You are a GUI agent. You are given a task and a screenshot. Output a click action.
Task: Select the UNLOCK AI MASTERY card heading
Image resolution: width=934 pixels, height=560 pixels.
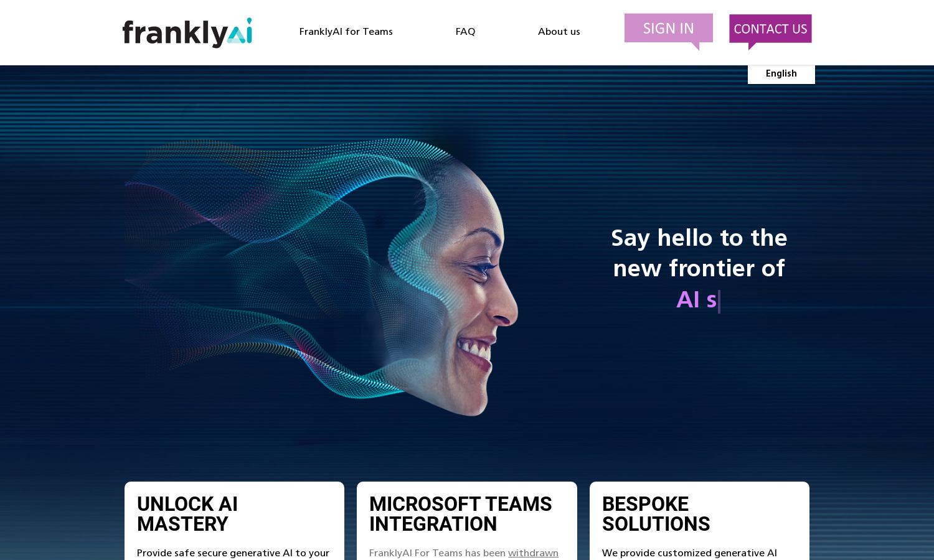click(x=187, y=514)
